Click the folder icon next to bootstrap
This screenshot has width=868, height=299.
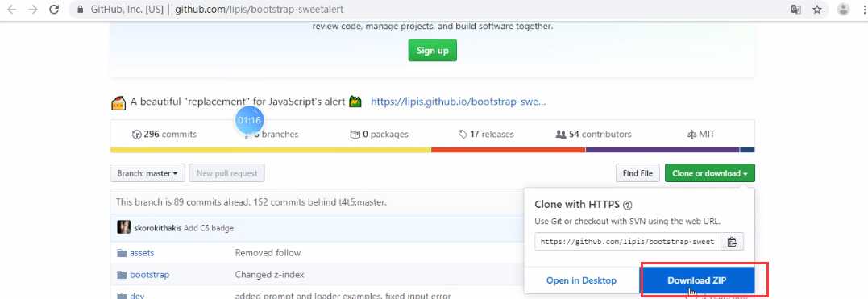(x=122, y=275)
